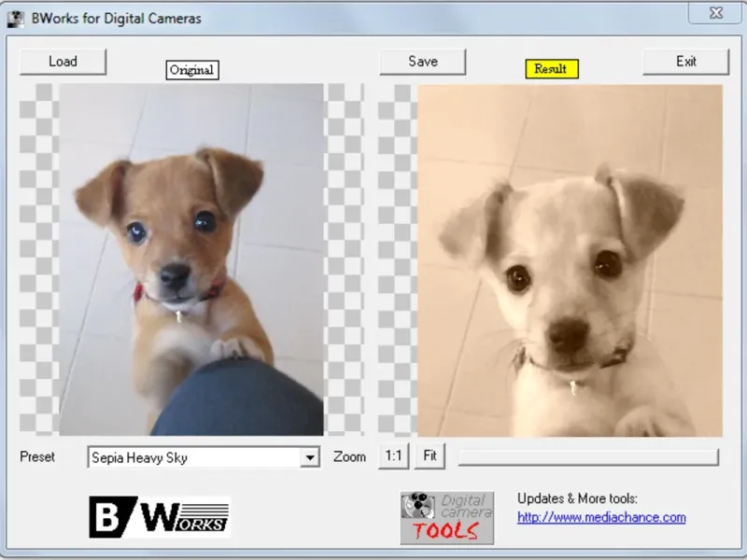747x560 pixels.
Task: Click the Preset label text
Action: (37, 456)
